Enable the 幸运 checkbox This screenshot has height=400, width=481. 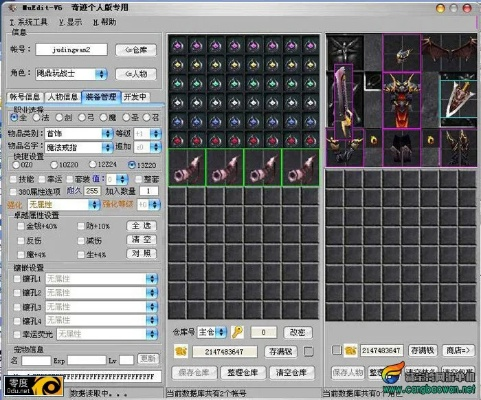[42, 179]
